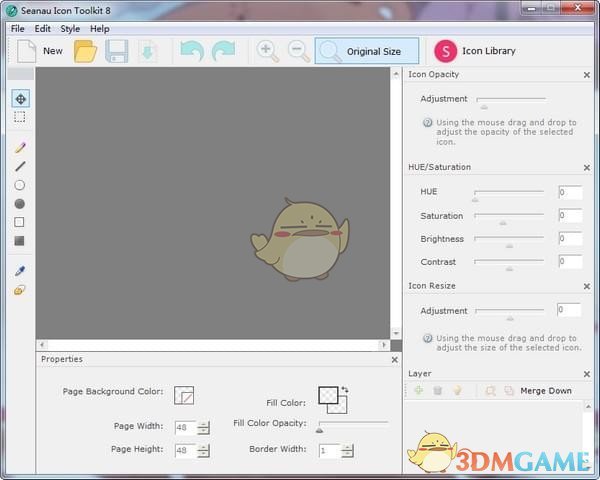Screen dimensions: 600x480
Task: Click the Brightness slider
Action: click(x=509, y=241)
